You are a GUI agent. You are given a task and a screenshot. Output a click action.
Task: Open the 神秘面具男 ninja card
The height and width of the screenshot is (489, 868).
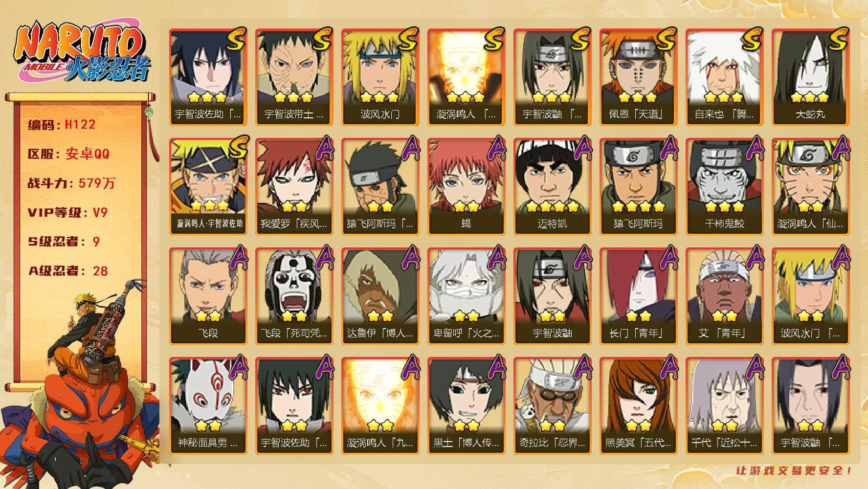208,406
